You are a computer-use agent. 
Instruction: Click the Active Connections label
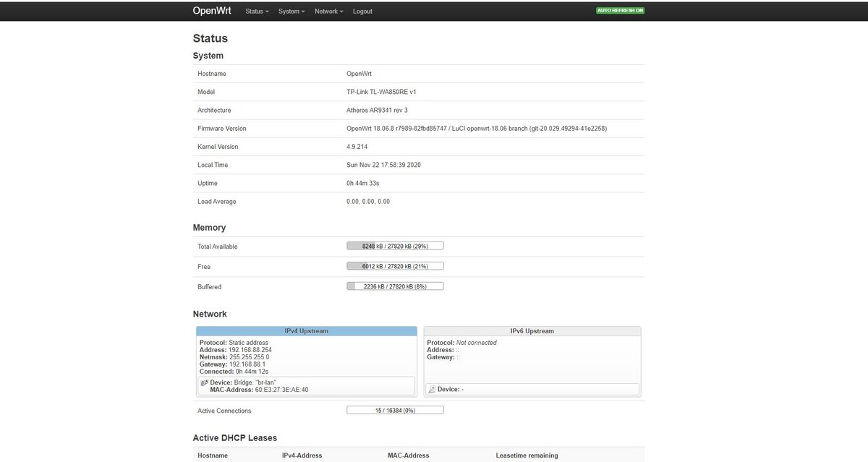point(224,411)
